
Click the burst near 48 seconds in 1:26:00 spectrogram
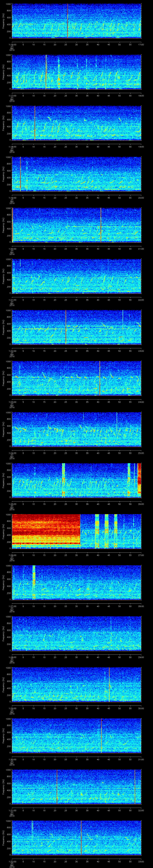pos(116,531)
